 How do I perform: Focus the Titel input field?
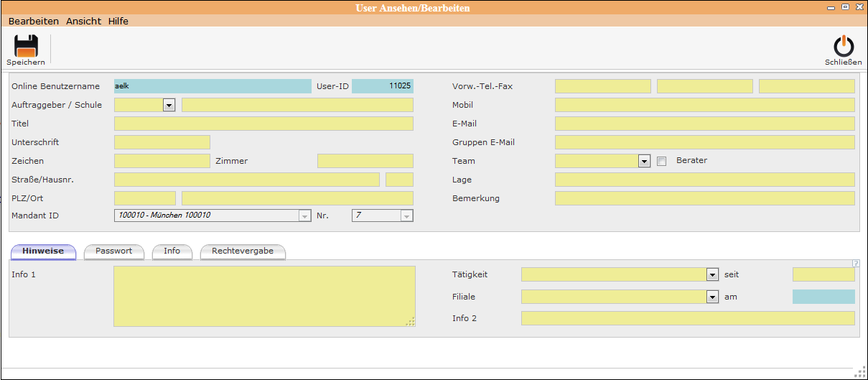pyautogui.click(x=263, y=124)
